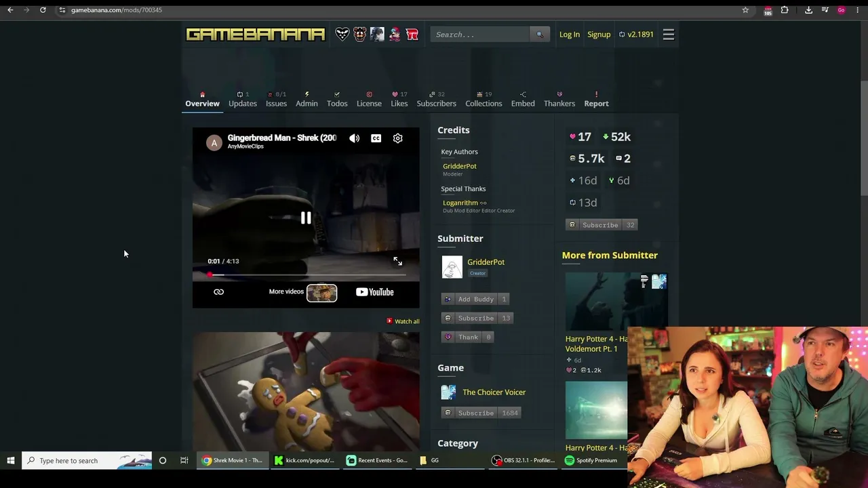The height and width of the screenshot is (488, 868).
Task: Open the Log In link
Action: 570,35
